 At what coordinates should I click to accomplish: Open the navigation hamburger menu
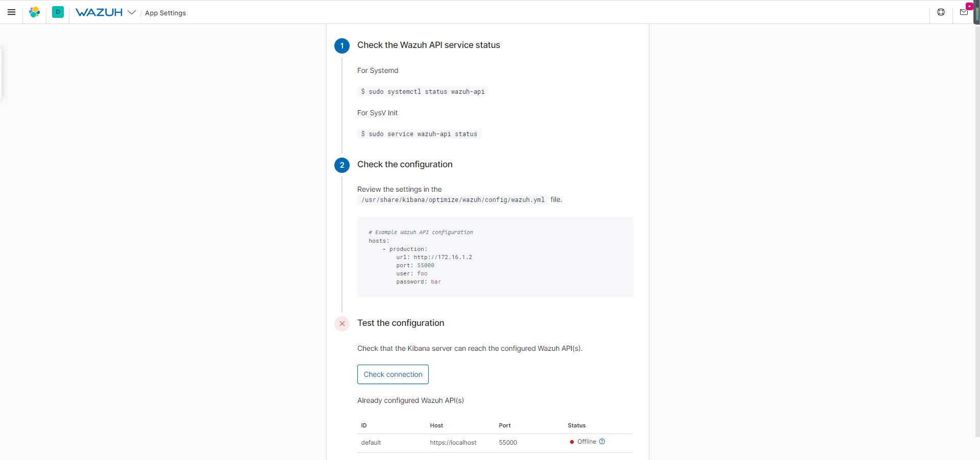click(11, 12)
